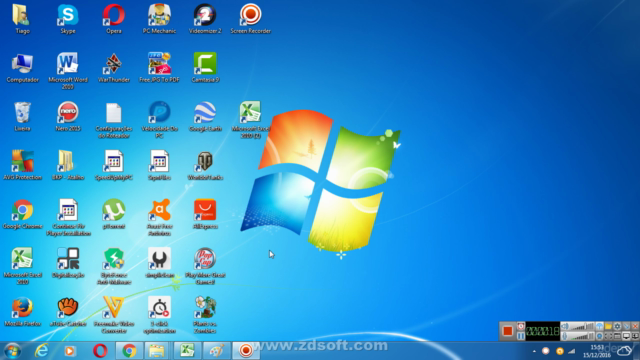Adjust the recorder speaker volume slider
The width and height of the screenshot is (640, 360).
[x=582, y=326]
